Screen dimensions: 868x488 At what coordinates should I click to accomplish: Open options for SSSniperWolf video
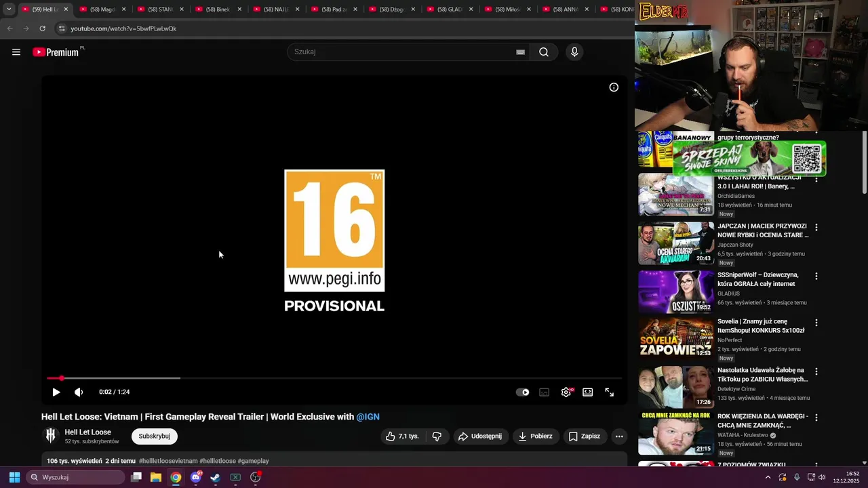pyautogui.click(x=816, y=277)
